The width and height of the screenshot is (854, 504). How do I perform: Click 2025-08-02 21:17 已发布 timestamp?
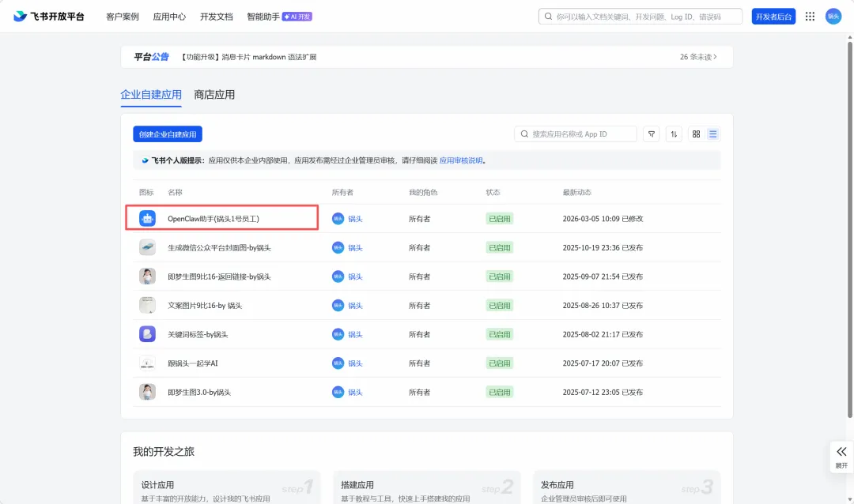[603, 334]
